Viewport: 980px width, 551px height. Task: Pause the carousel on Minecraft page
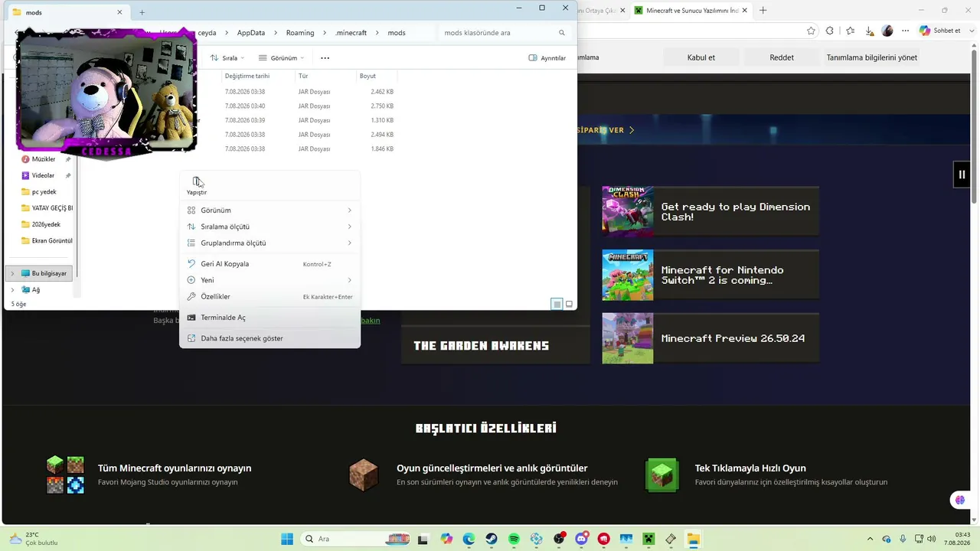pyautogui.click(x=962, y=174)
